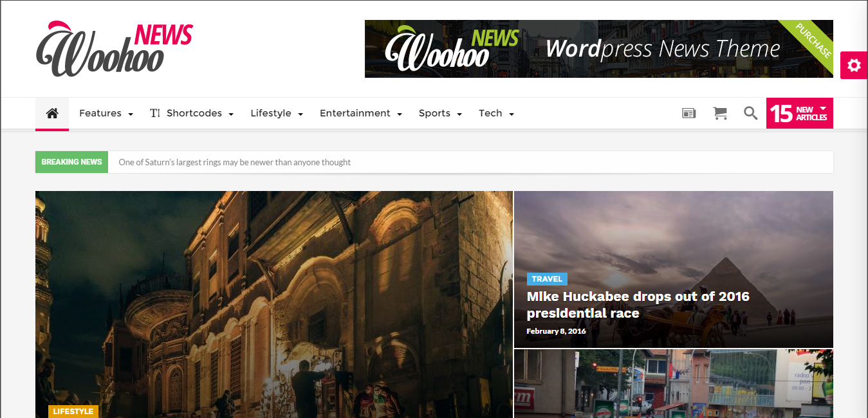The image size is (868, 418).
Task: Click the Woohoo WordPress News Theme banner
Action: tap(599, 49)
